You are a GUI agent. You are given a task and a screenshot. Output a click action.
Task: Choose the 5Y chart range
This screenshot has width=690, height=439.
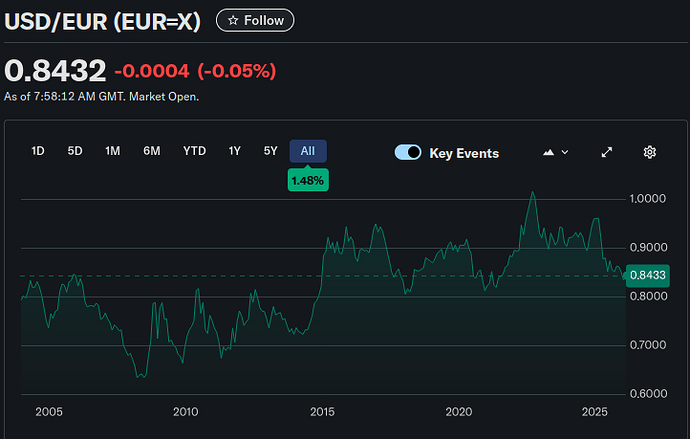click(271, 151)
